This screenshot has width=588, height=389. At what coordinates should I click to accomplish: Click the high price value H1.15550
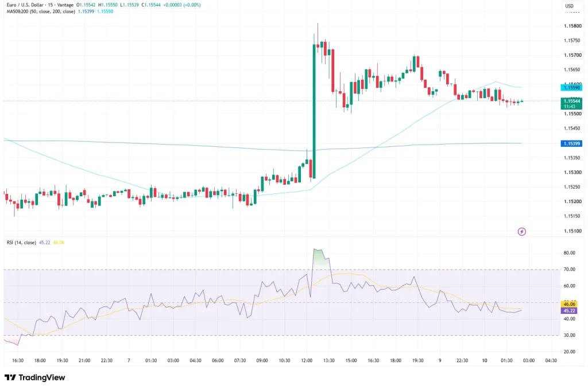[x=107, y=5]
